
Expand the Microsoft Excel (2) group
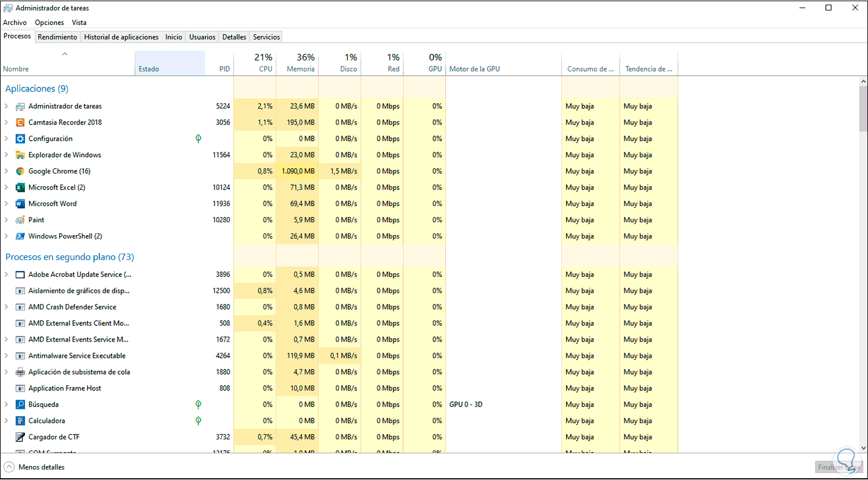(x=6, y=188)
